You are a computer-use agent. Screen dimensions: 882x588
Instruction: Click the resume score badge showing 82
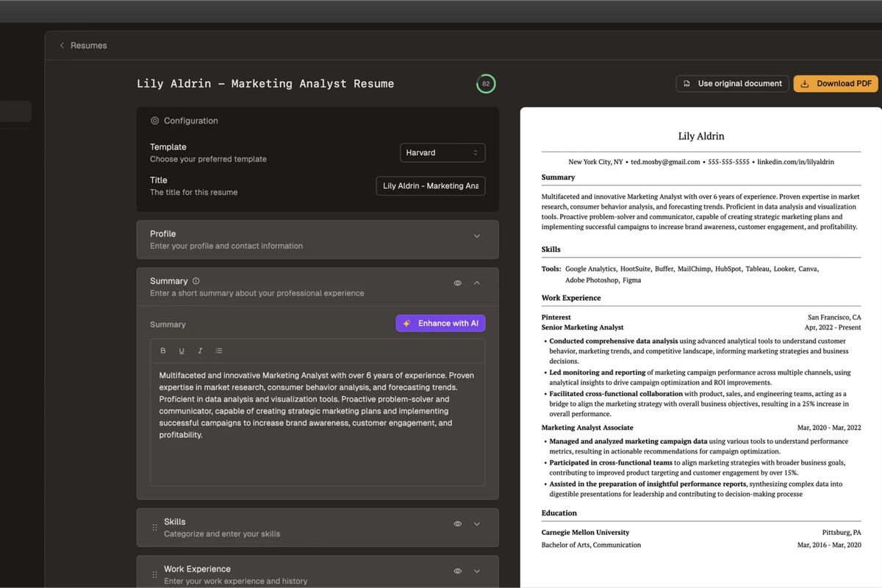point(486,84)
